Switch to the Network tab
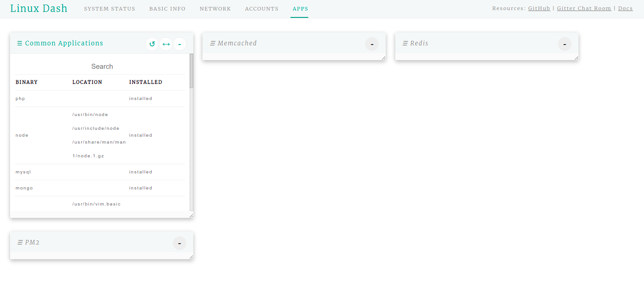644x289 pixels. pyautogui.click(x=215, y=9)
